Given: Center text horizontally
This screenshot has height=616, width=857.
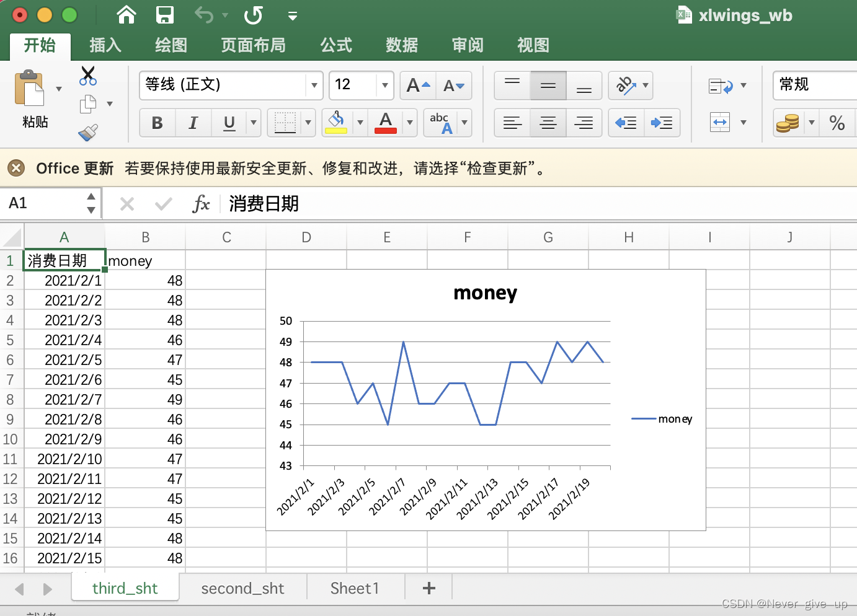Looking at the screenshot, I should [548, 123].
